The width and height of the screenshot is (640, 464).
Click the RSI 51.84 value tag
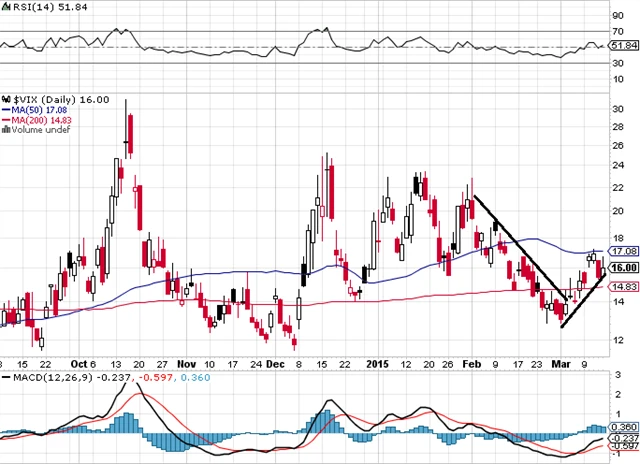(x=622, y=46)
